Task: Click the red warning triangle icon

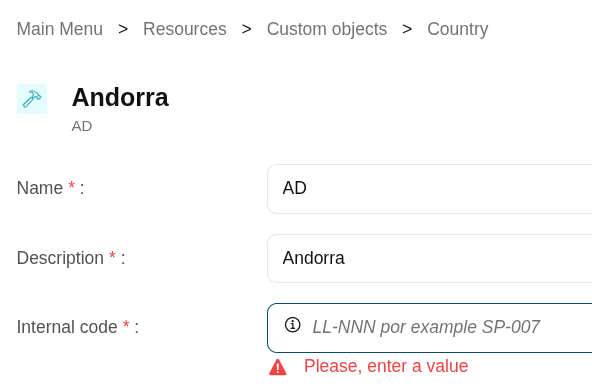Action: 278,367
